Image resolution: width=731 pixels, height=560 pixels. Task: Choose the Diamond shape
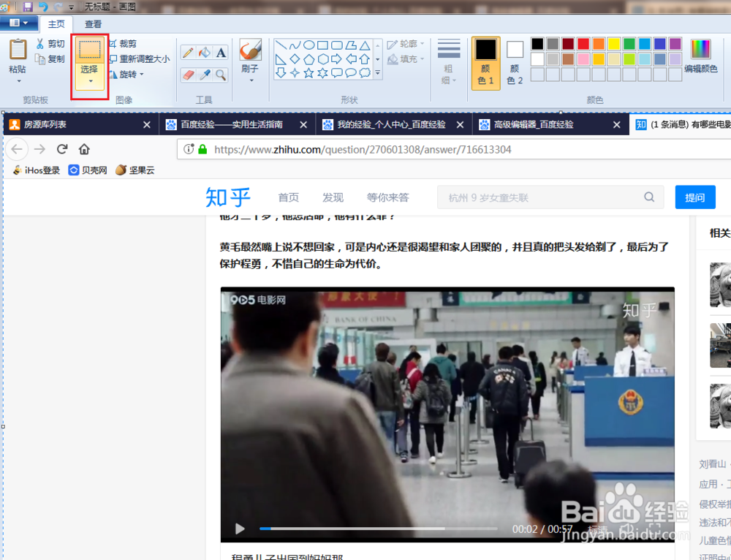295,59
